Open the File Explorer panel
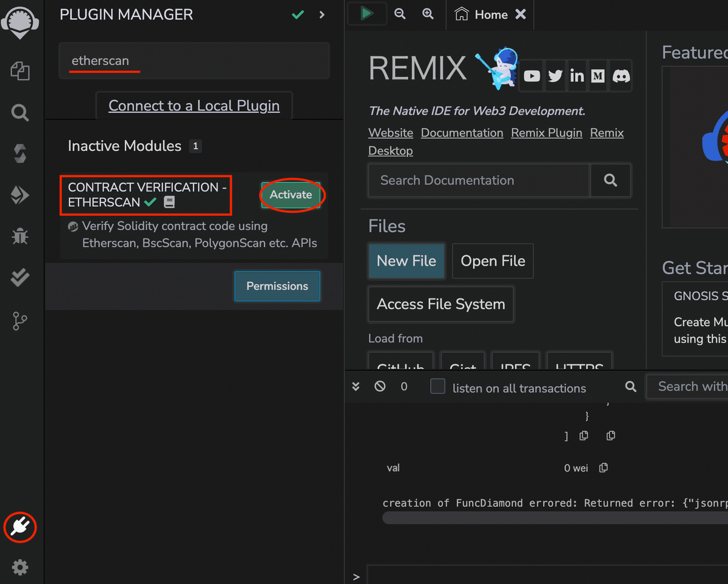Screen dimensions: 728x584 pyautogui.click(x=20, y=71)
